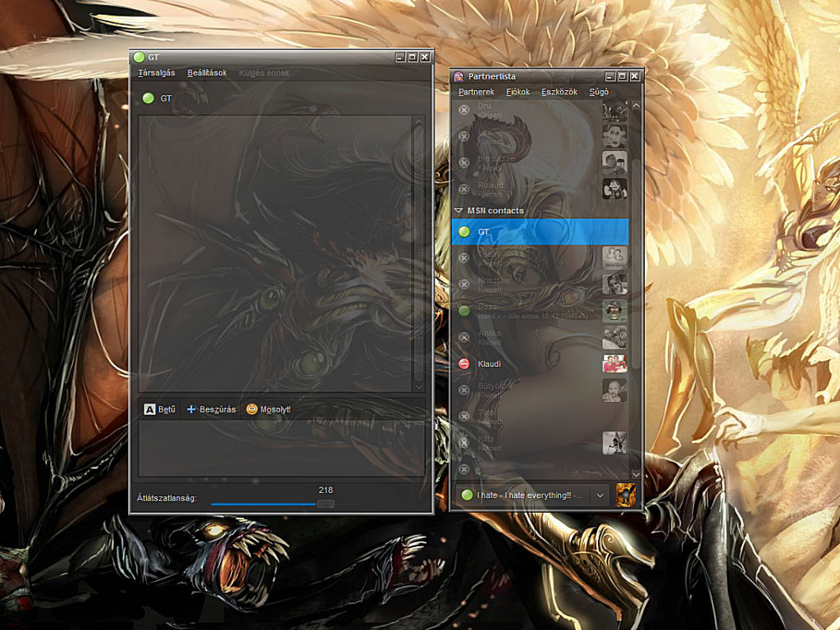Open the Betű font toolbar button
Image resolution: width=840 pixels, height=630 pixels.
tap(160, 409)
